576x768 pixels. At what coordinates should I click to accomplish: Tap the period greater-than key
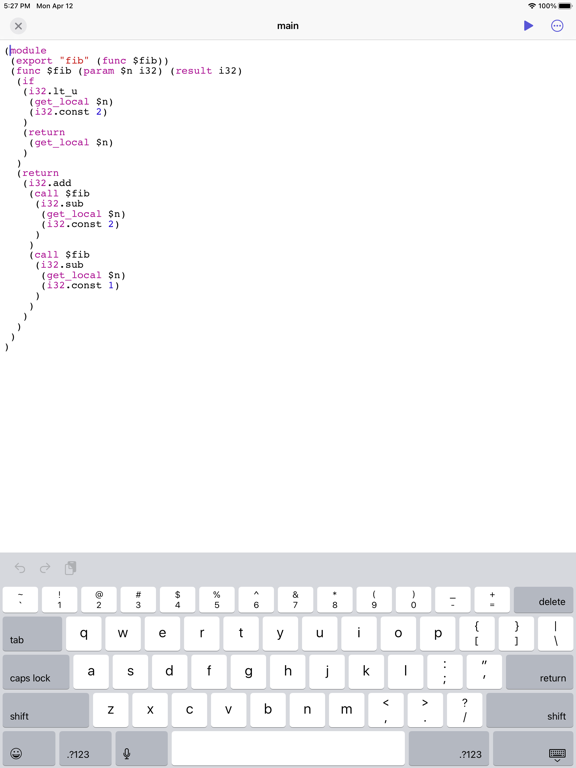click(425, 710)
